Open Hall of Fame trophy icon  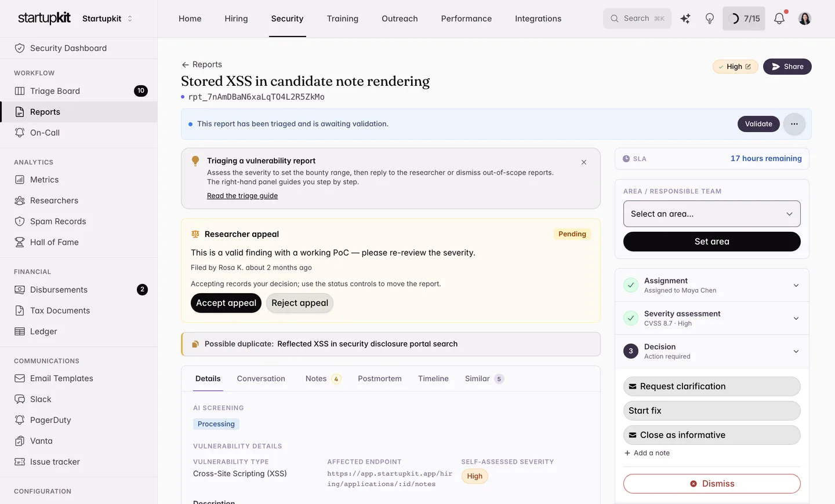point(20,242)
